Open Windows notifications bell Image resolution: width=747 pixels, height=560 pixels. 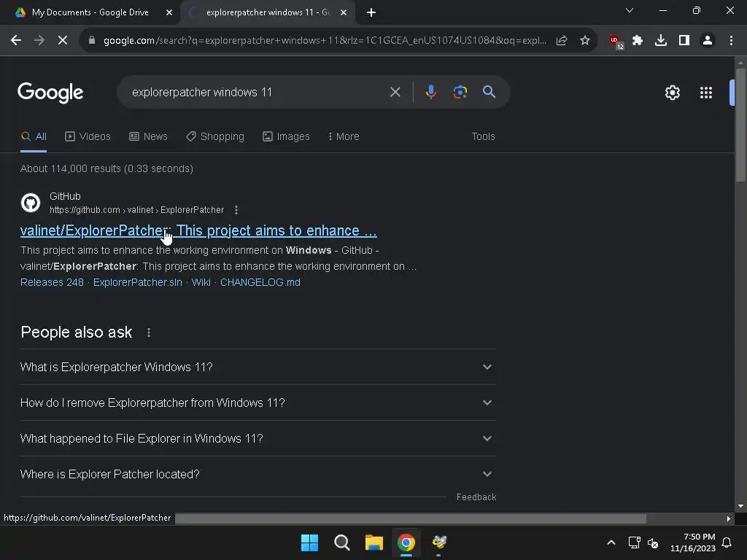(727, 542)
